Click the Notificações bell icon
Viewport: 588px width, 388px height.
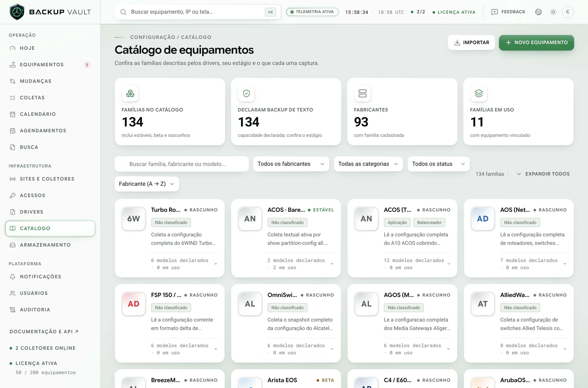[13, 277]
